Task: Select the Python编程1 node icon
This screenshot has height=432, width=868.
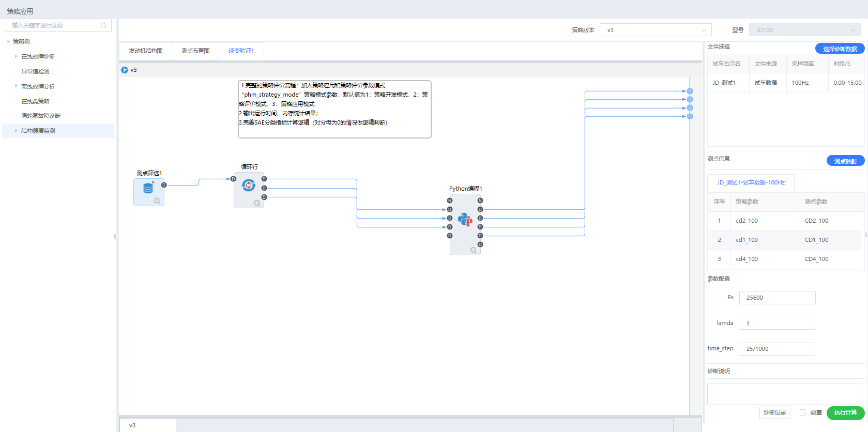Action: click(x=465, y=220)
